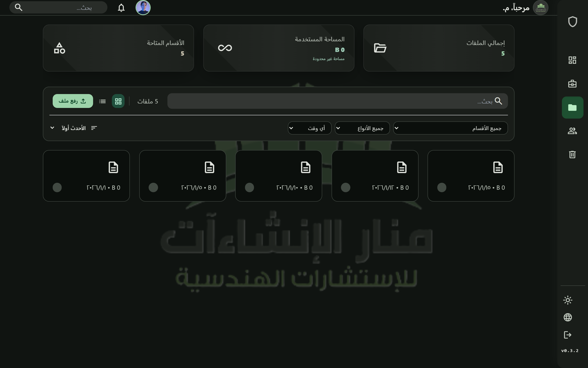
Task: Open the جميع الأنواع dropdown
Action: click(362, 128)
